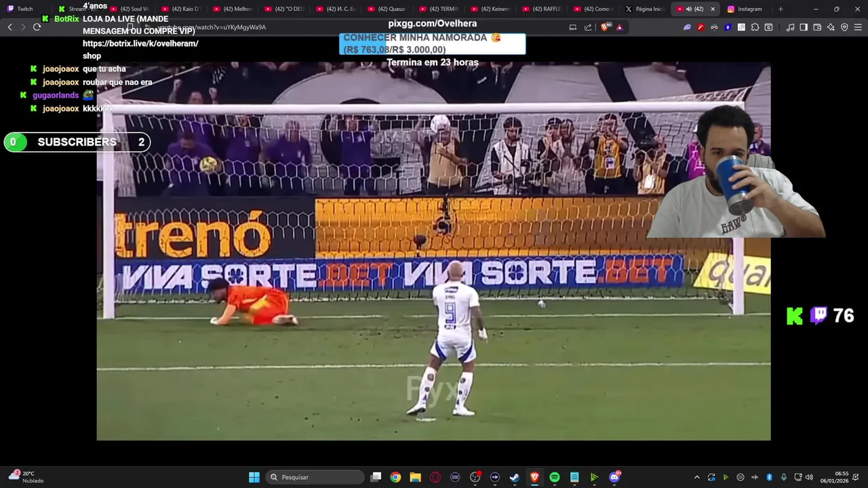Reload the current page

click(x=37, y=27)
